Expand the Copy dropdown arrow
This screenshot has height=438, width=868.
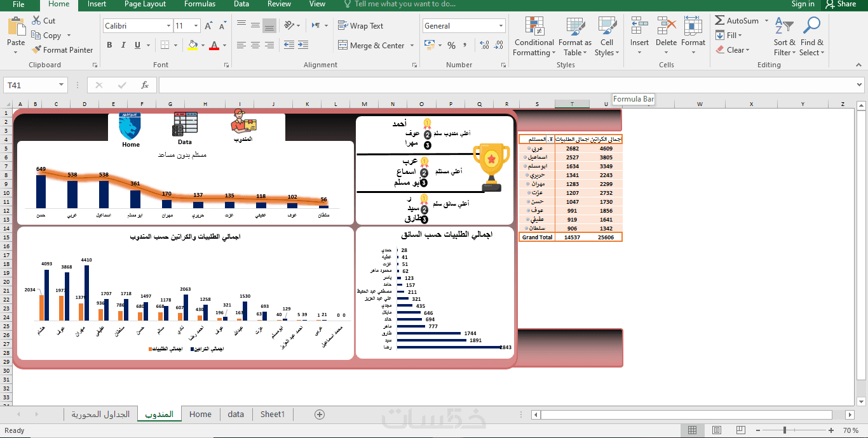coord(69,36)
